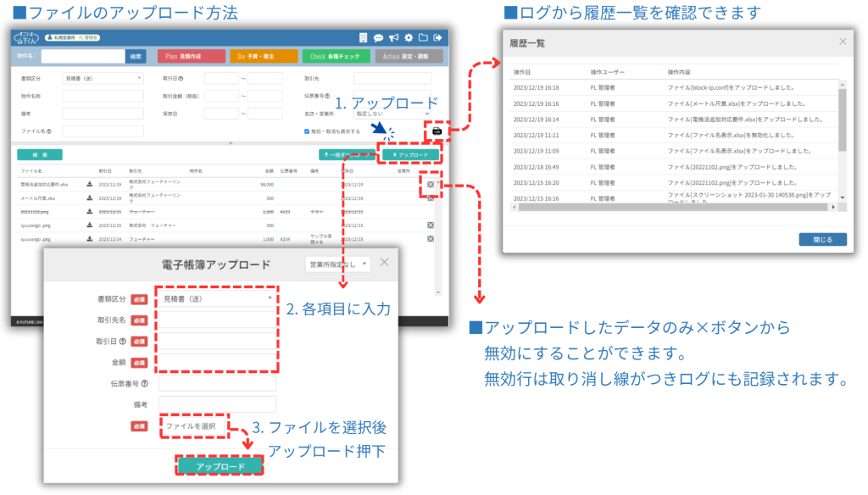Click the ファイル名 column header in file list
Viewport: 868px width, 495px height.
pos(31,171)
